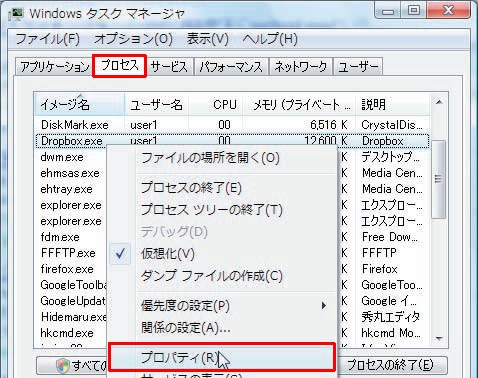Switch to the ユーザー tab
This screenshot has height=378, width=478.
click(358, 67)
